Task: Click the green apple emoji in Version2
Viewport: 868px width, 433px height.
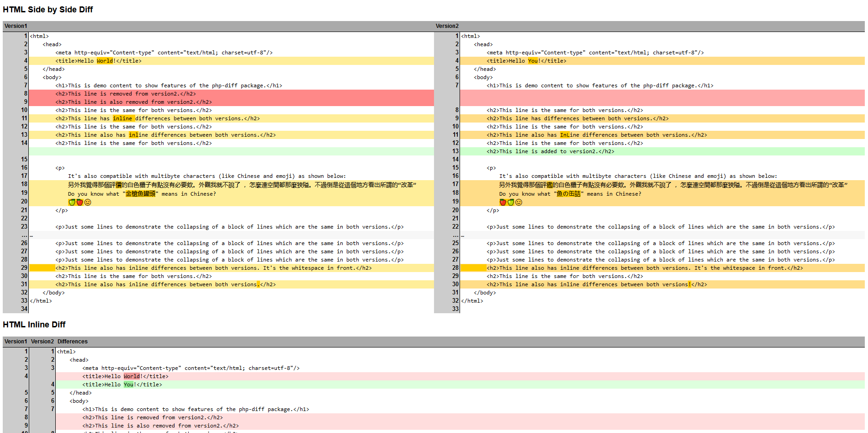Action: [x=511, y=202]
